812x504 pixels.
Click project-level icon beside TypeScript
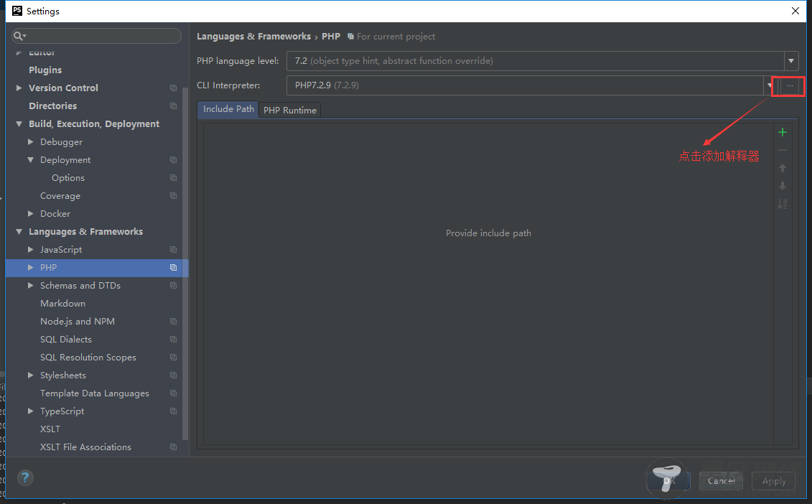[174, 411]
